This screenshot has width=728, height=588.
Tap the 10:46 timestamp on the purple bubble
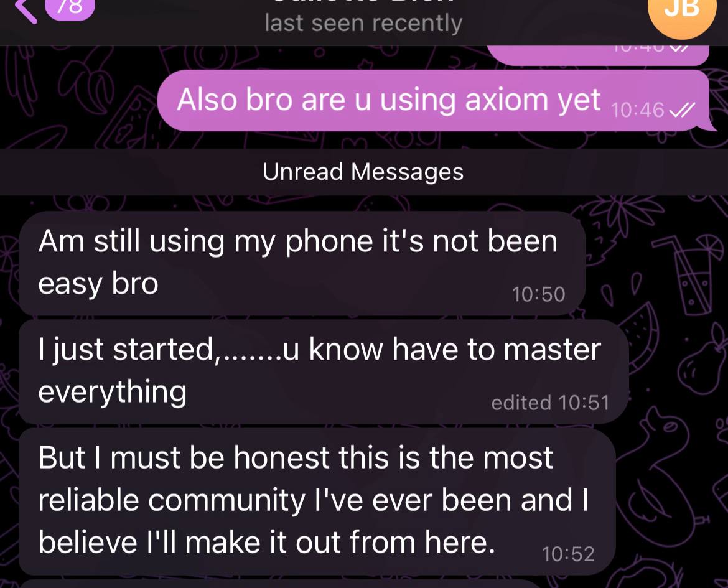637,111
